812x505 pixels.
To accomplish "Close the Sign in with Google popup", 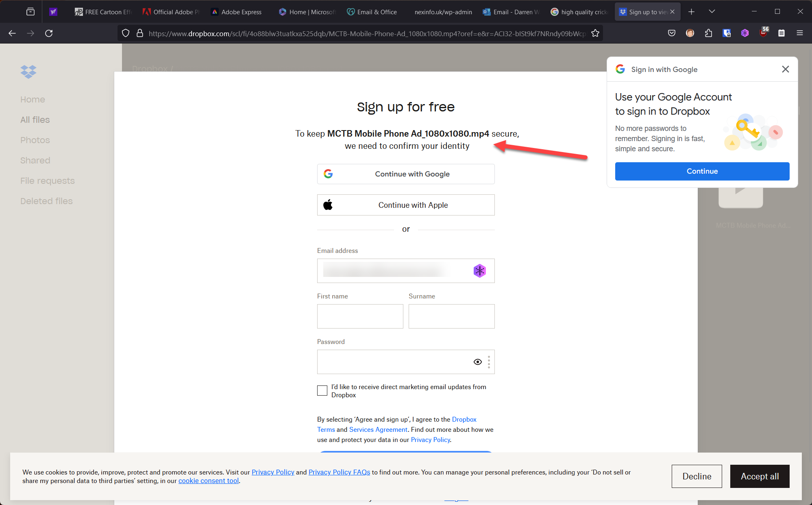I will [785, 69].
